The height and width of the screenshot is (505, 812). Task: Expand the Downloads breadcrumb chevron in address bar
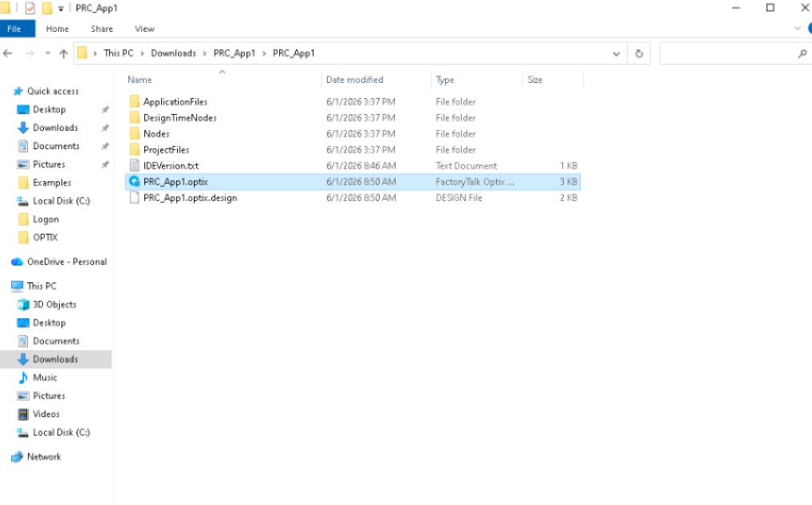(204, 53)
